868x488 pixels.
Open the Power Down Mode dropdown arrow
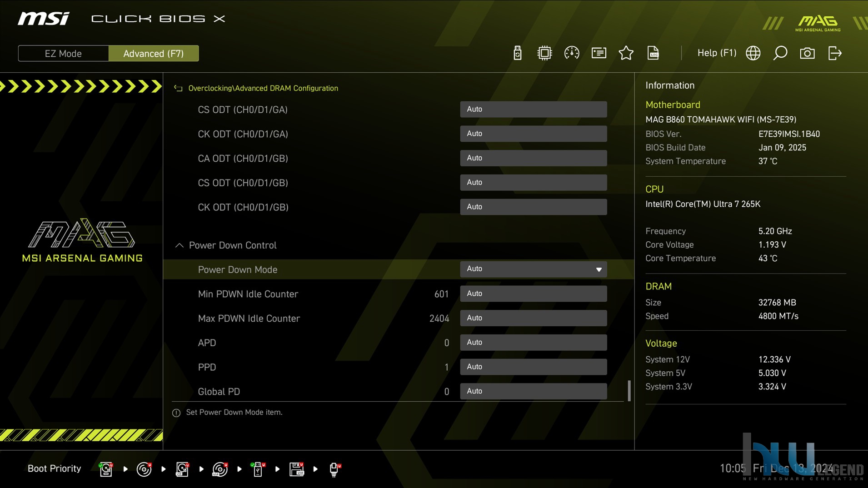[599, 269]
